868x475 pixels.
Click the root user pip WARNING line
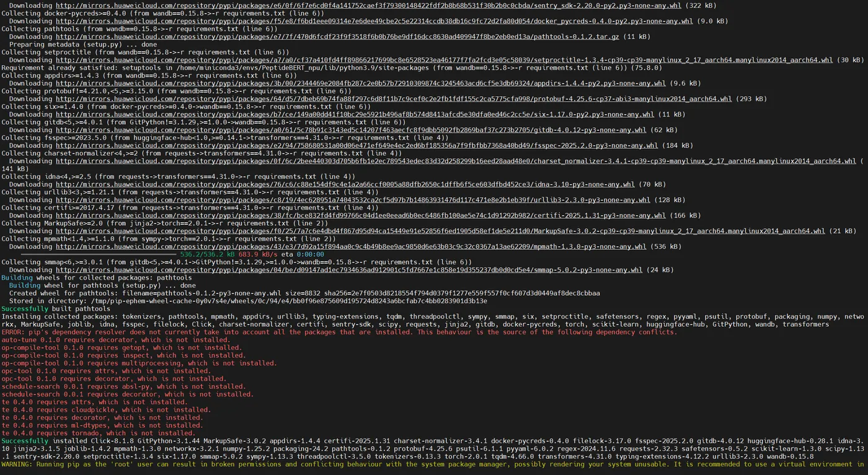coord(433,464)
